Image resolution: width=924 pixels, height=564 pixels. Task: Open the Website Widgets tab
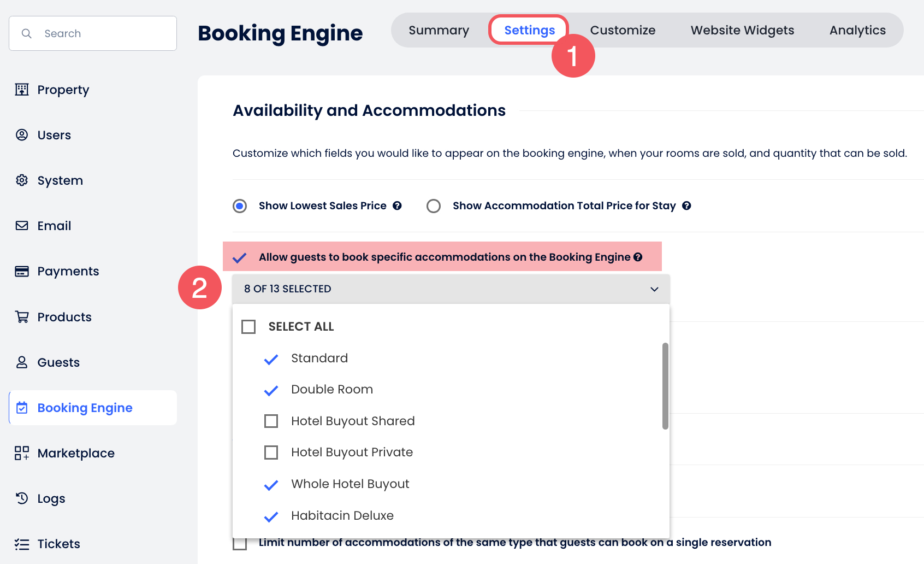pyautogui.click(x=742, y=31)
